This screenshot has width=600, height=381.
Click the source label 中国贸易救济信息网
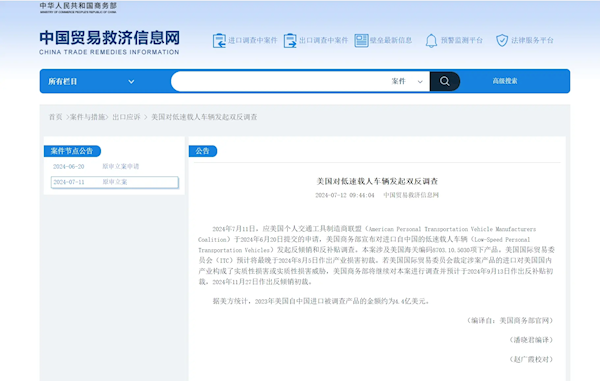pyautogui.click(x=411, y=195)
